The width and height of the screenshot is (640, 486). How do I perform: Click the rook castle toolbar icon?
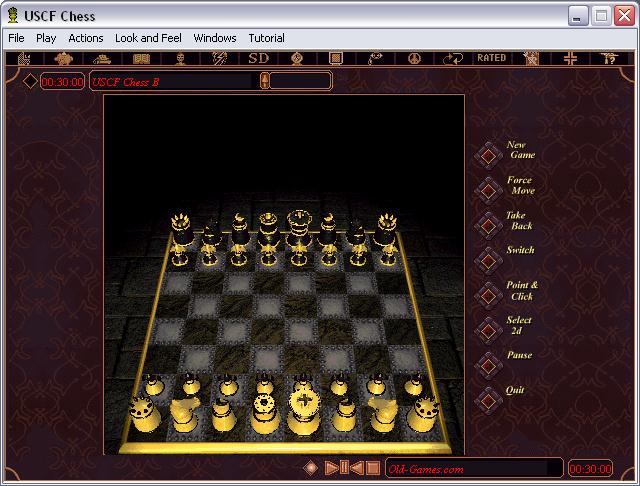(x=24, y=58)
